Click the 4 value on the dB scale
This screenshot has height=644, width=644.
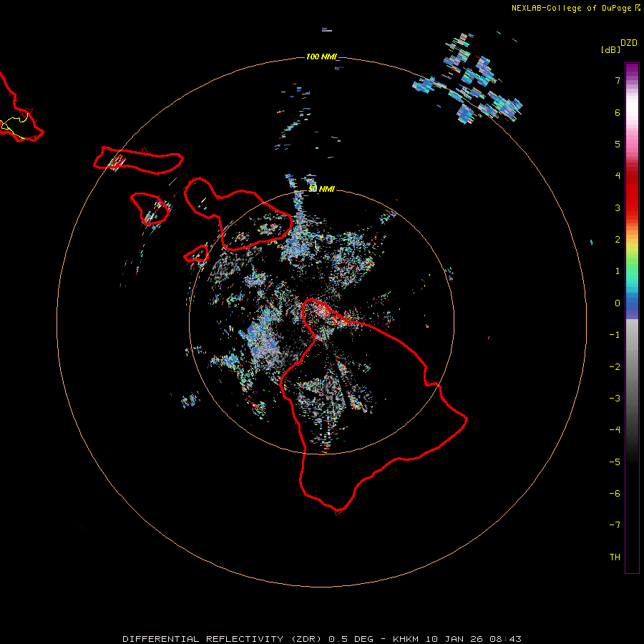(x=618, y=176)
